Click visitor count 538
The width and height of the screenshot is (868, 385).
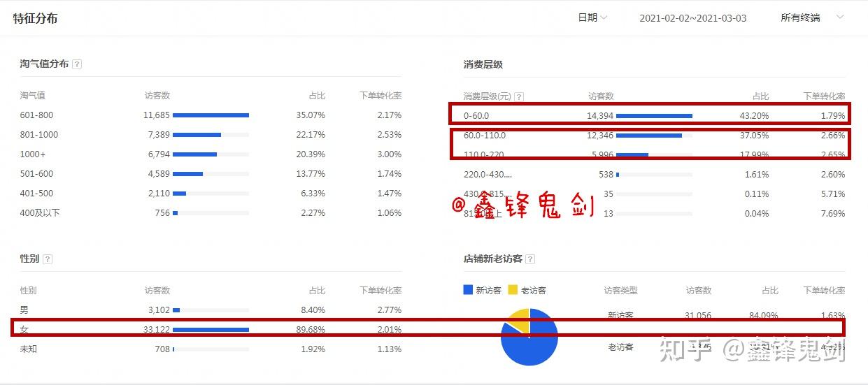[606, 175]
